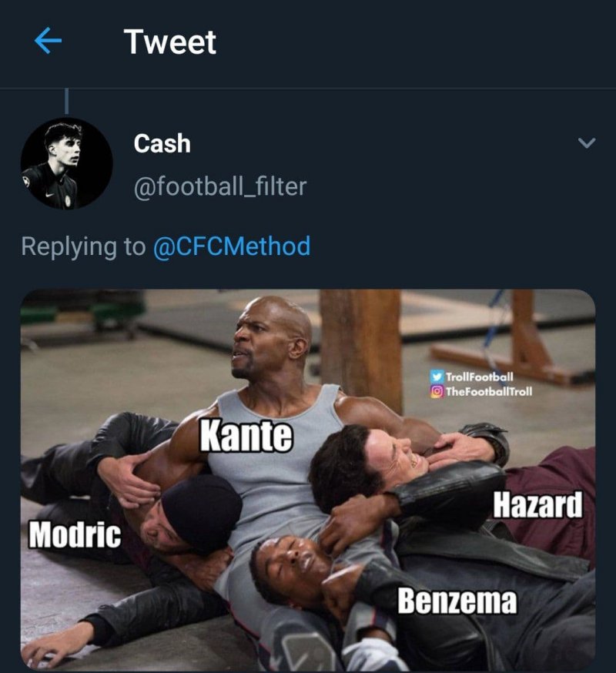
Task: Open Cash's profile picture
Action: tap(66, 163)
